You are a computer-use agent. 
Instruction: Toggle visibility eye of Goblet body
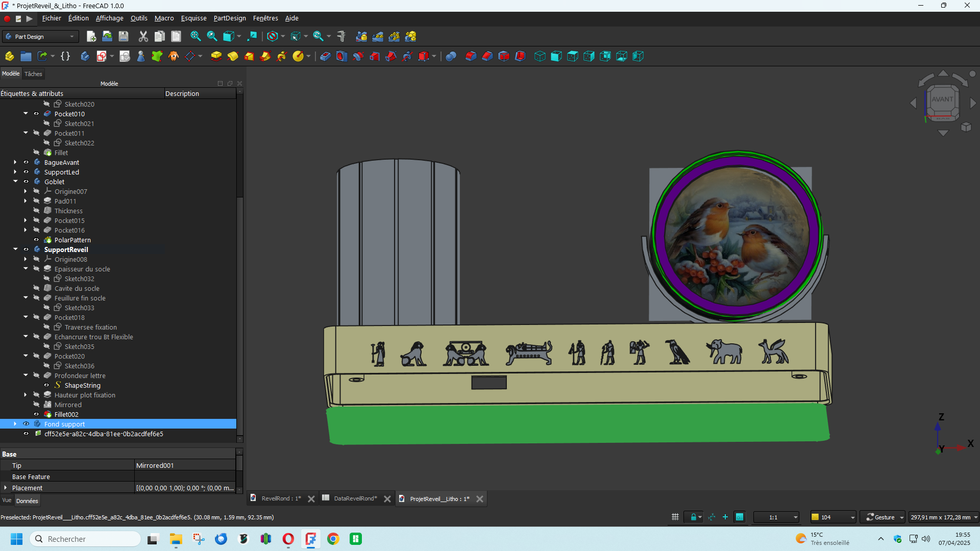coord(26,182)
